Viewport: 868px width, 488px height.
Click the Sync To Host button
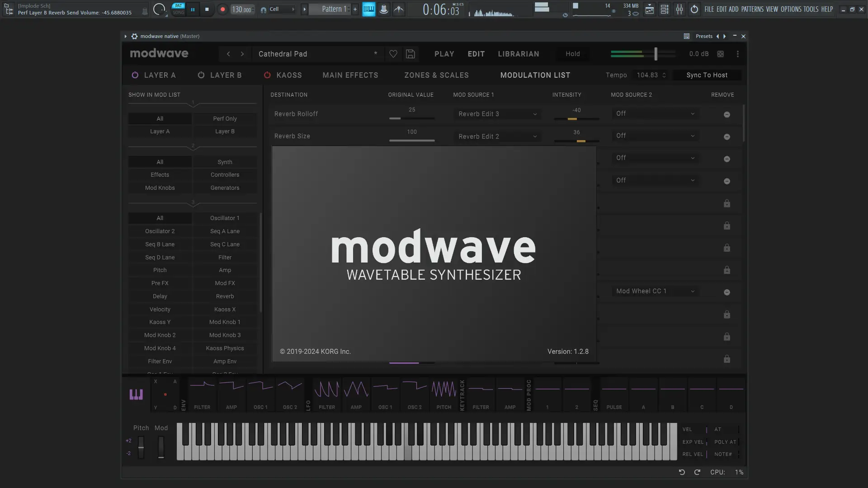pos(707,75)
